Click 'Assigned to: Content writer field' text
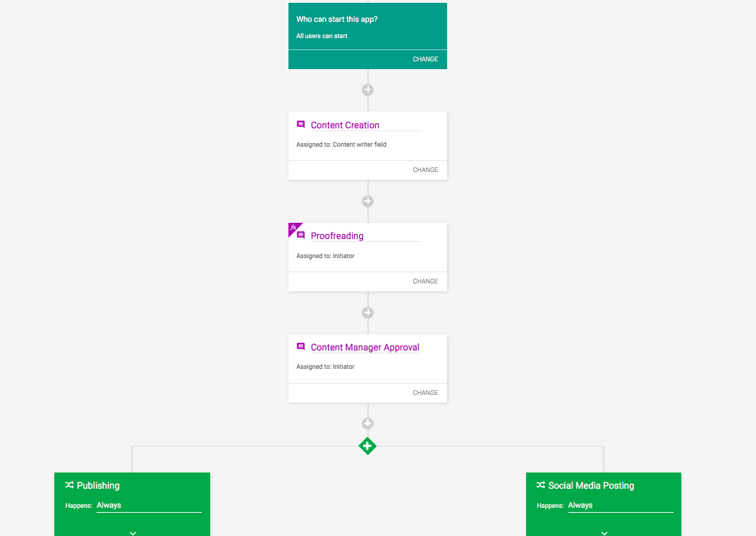The image size is (756, 536). [341, 145]
